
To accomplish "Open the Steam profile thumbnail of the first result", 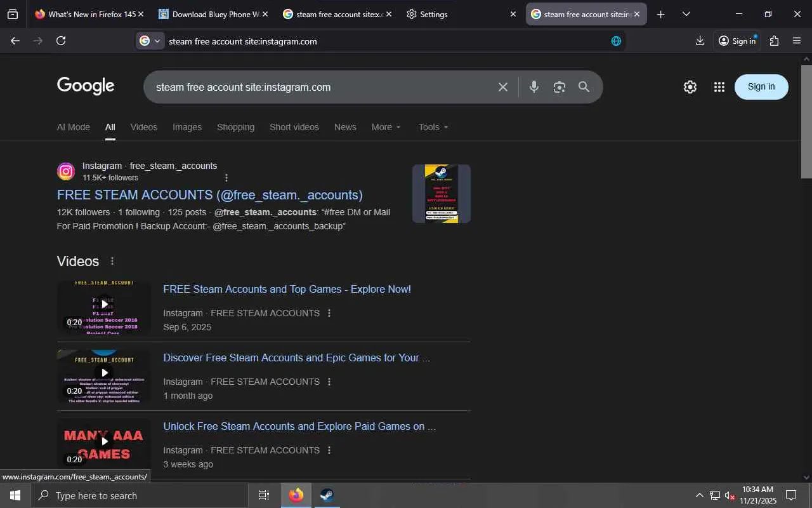I will coord(442,194).
